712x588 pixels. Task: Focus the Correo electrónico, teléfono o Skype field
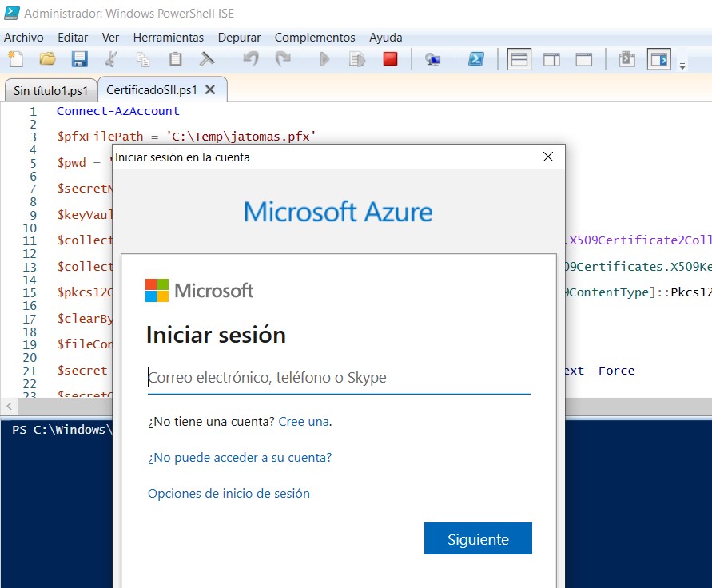coord(339,378)
